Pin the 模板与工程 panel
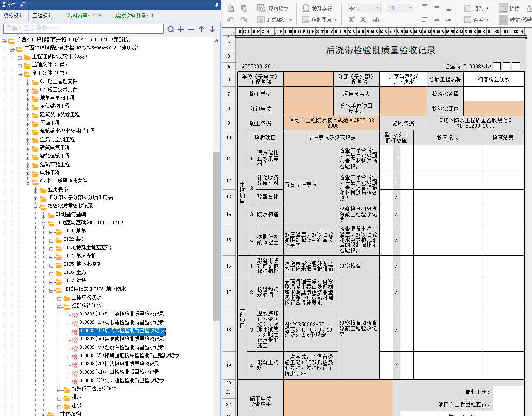Screen dimensions: 532x416 pos(216,5)
